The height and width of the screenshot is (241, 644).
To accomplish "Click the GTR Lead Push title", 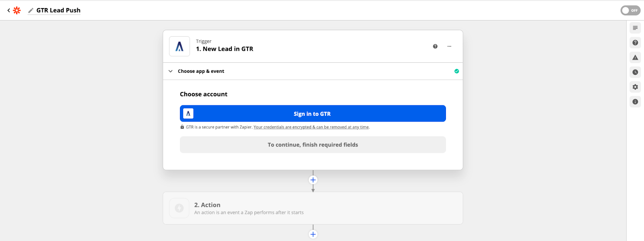I will pyautogui.click(x=58, y=10).
